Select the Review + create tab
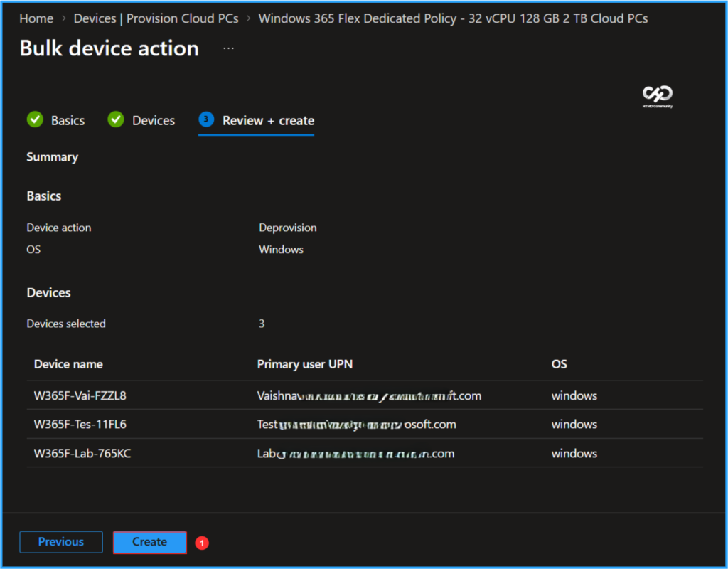Viewport: 728px width, 569px height. (x=256, y=120)
